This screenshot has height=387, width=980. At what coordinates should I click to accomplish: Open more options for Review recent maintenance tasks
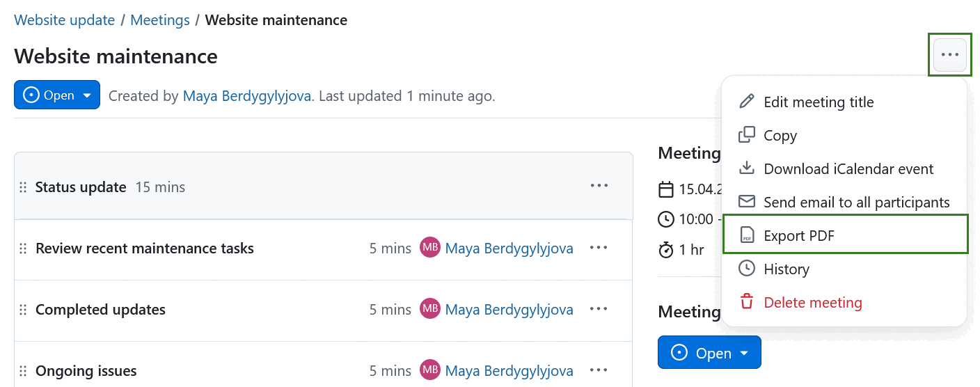tap(599, 248)
